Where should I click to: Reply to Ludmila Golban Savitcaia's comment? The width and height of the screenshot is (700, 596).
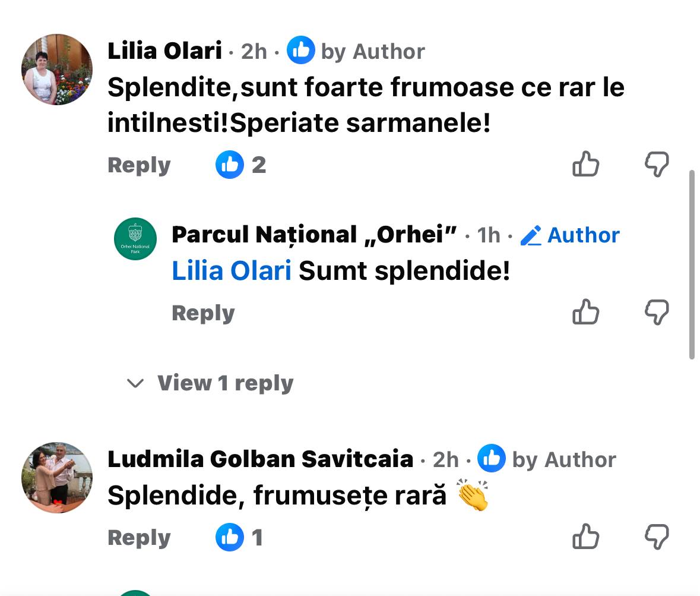(139, 538)
